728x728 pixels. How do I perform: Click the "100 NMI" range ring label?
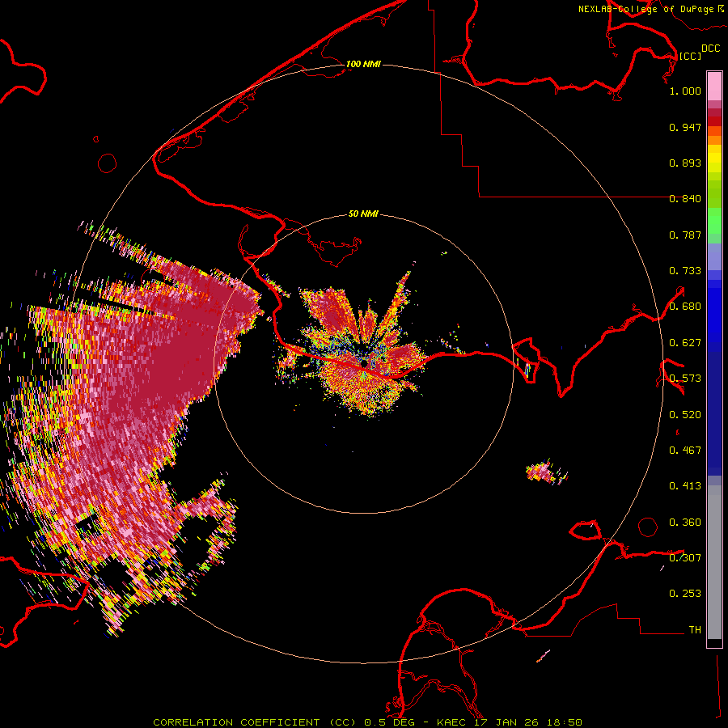[x=363, y=64]
